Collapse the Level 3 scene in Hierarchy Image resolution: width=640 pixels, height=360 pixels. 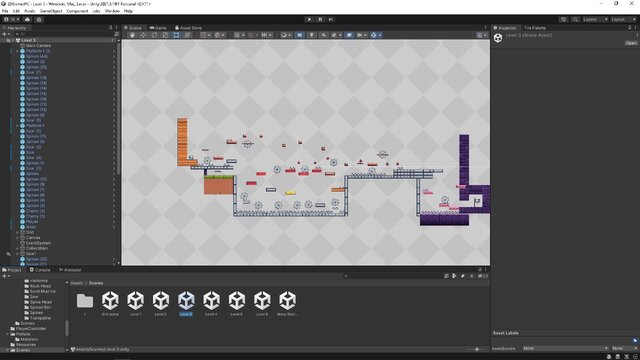point(13,40)
